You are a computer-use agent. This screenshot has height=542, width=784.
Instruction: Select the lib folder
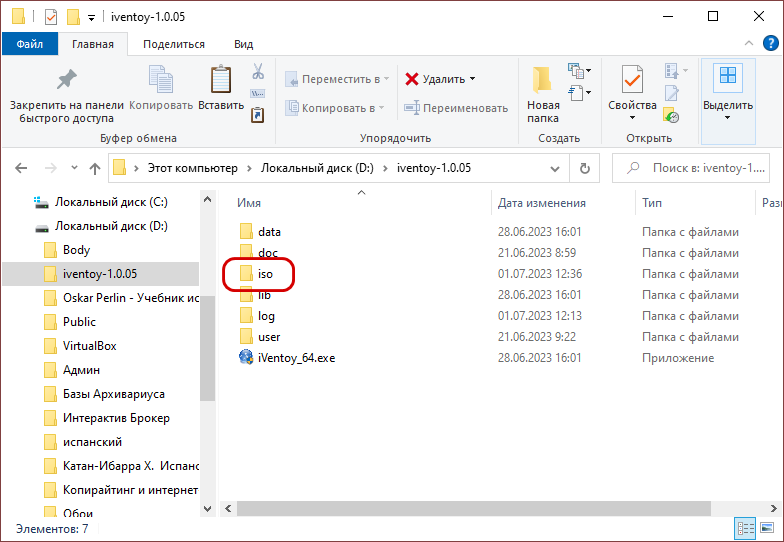[x=256, y=295]
